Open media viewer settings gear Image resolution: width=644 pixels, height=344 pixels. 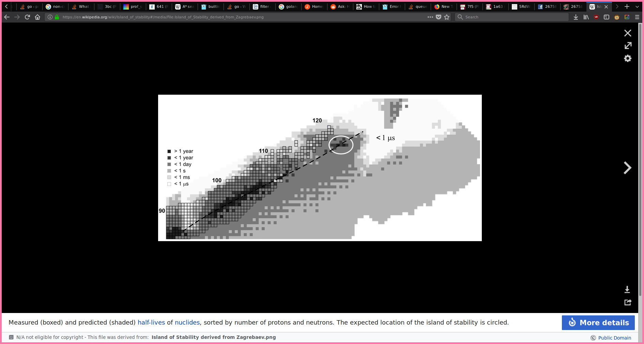pos(628,59)
